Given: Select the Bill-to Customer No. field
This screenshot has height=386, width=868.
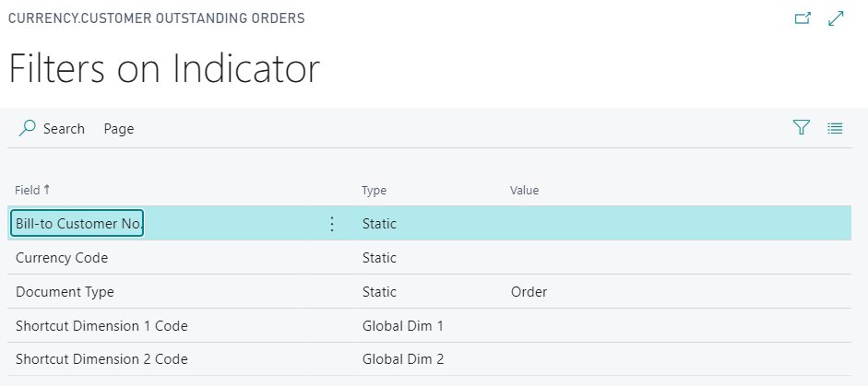Looking at the screenshot, I should click(x=77, y=224).
